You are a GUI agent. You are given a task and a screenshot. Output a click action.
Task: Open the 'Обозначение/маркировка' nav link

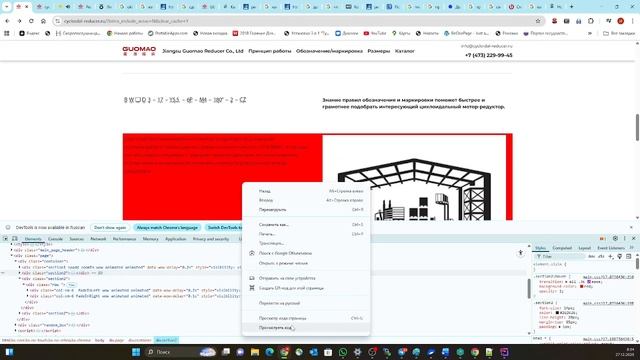(x=329, y=51)
